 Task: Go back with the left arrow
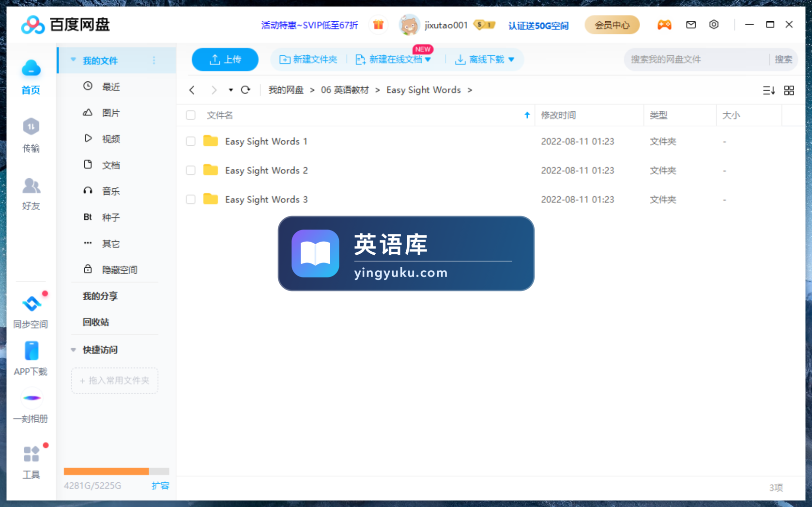[x=192, y=90]
